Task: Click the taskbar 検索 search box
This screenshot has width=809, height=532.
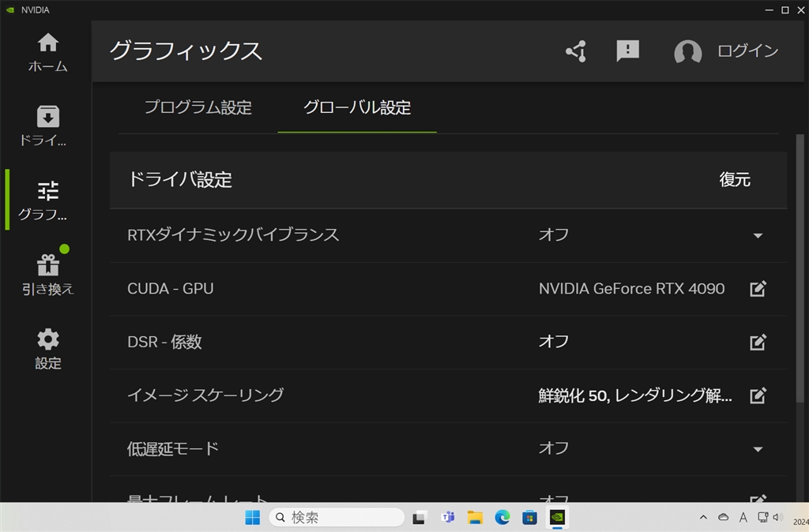Action: pyautogui.click(x=337, y=517)
